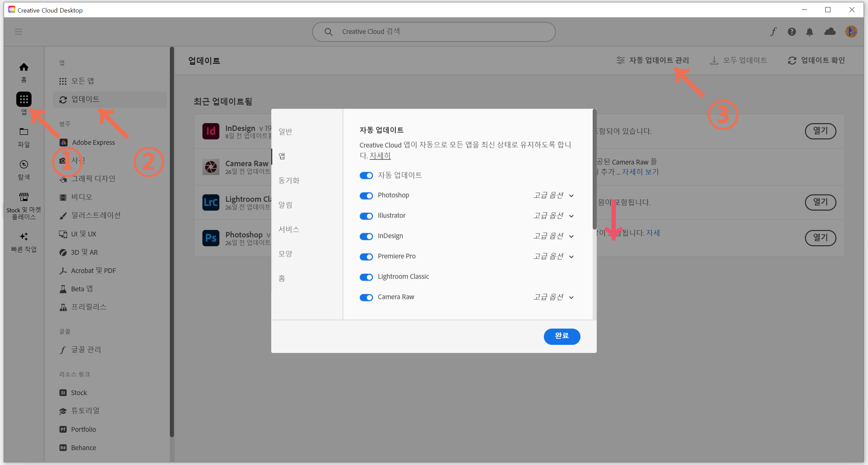Open 튜토리얼 resource link
868x465 pixels.
click(x=79, y=411)
